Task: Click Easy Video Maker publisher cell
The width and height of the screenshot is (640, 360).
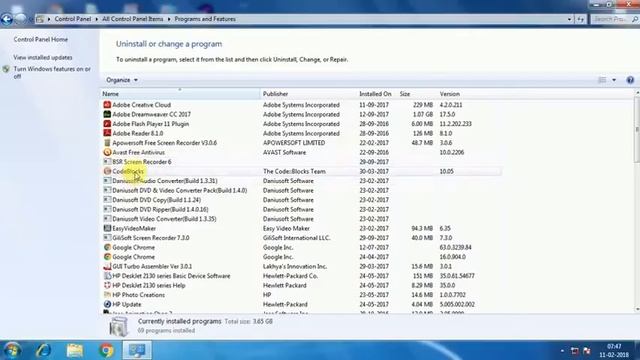Action: click(x=286, y=228)
